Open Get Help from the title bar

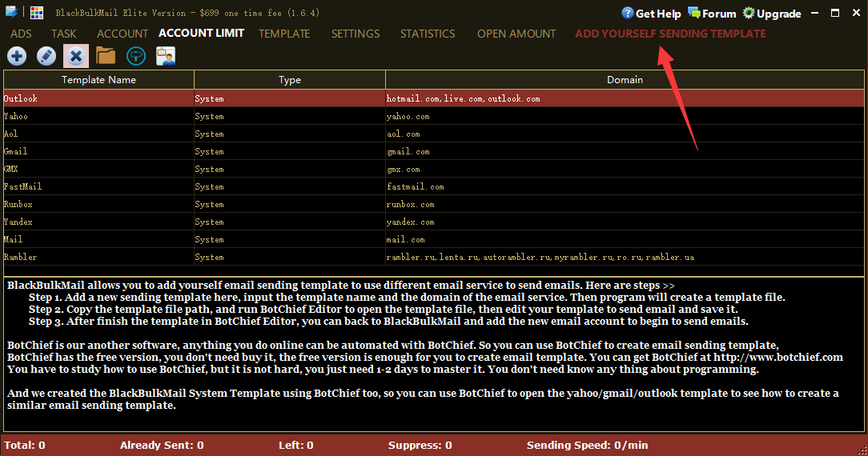click(651, 14)
